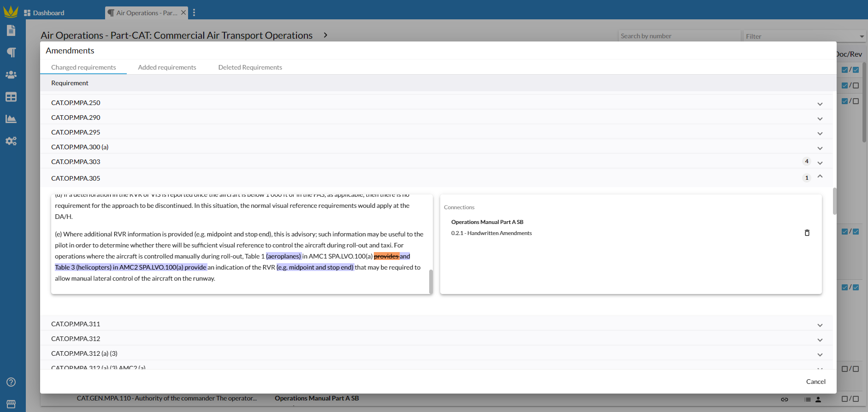Click the count badge 1 on CAT.OP.MPA.305
Viewport: 868px width, 412px height.
[x=807, y=178]
